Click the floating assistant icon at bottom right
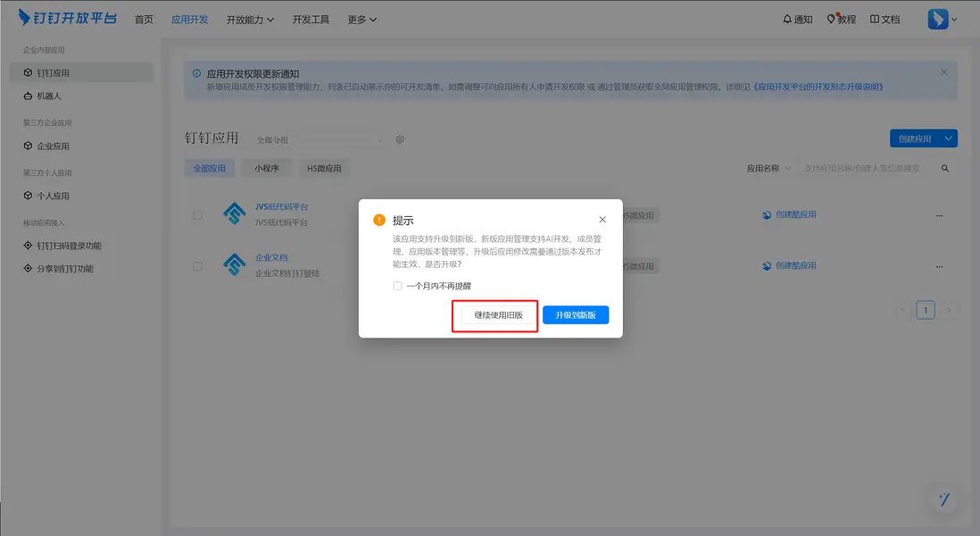980x536 pixels. [x=943, y=499]
